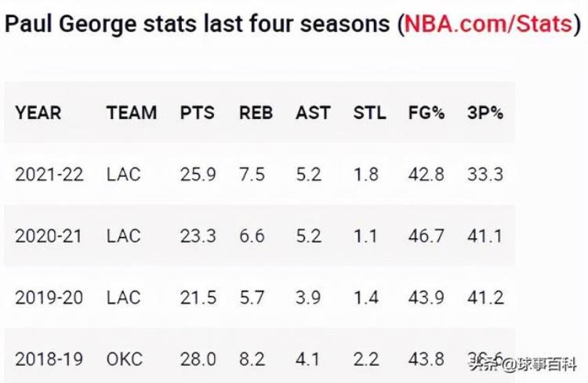
Task: Click the 2020-21 season row label
Action: click(x=49, y=236)
